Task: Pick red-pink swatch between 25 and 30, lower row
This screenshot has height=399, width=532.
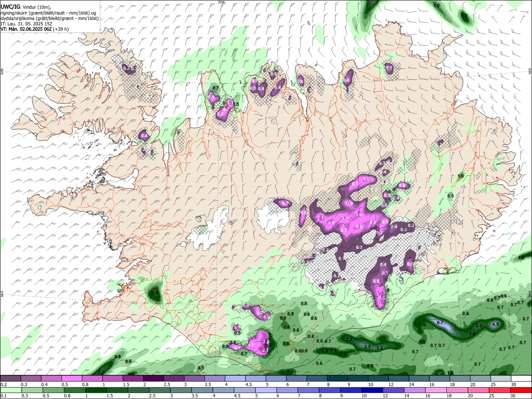Action: click(x=499, y=390)
